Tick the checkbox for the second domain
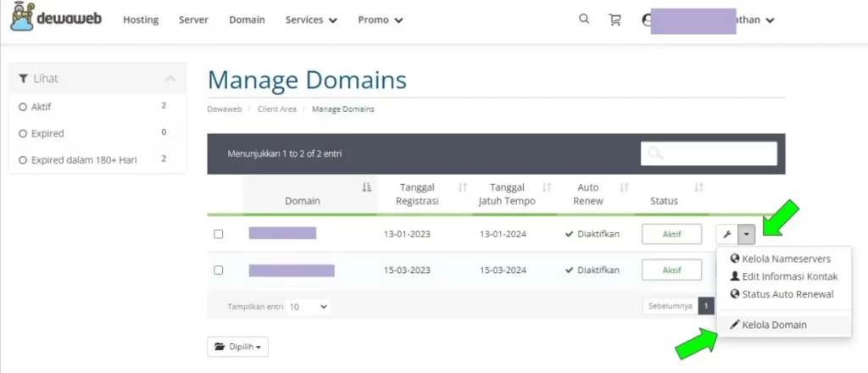 tap(219, 270)
